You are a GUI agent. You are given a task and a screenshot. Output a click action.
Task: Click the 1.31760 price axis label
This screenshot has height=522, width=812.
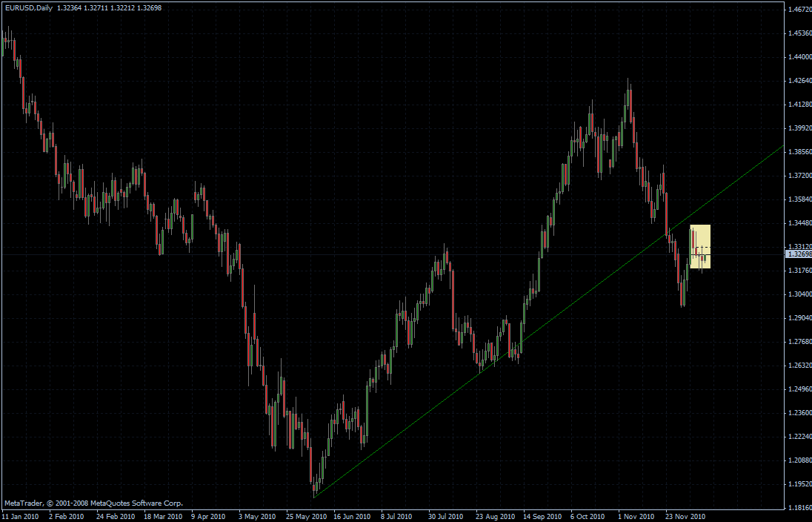coord(800,271)
